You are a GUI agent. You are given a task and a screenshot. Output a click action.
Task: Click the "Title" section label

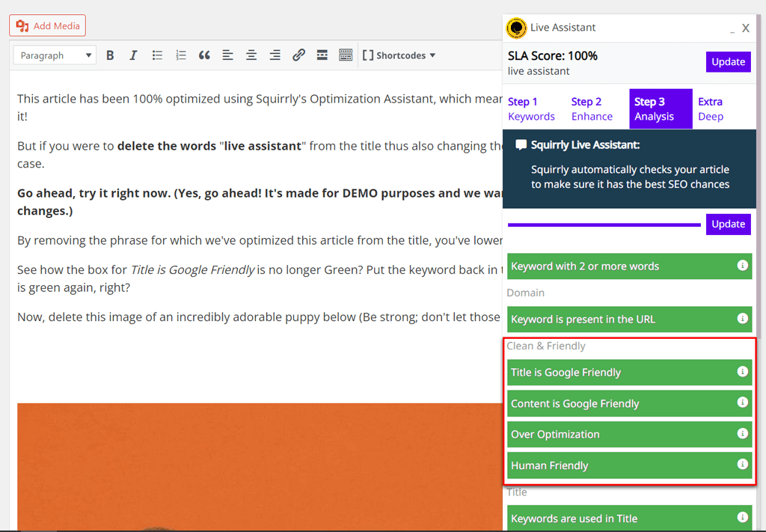click(x=517, y=492)
